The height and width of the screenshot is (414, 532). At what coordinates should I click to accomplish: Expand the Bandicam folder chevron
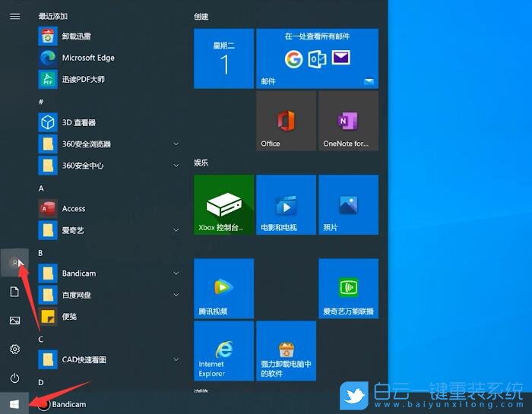pyautogui.click(x=176, y=273)
